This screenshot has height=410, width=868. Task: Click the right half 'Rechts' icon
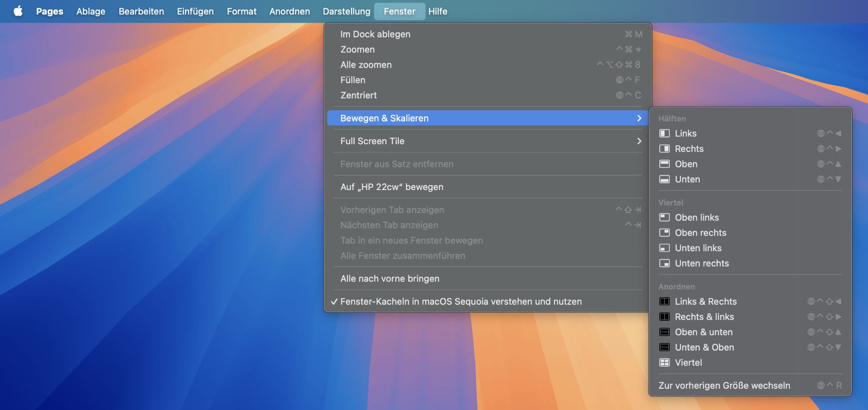[x=665, y=149]
